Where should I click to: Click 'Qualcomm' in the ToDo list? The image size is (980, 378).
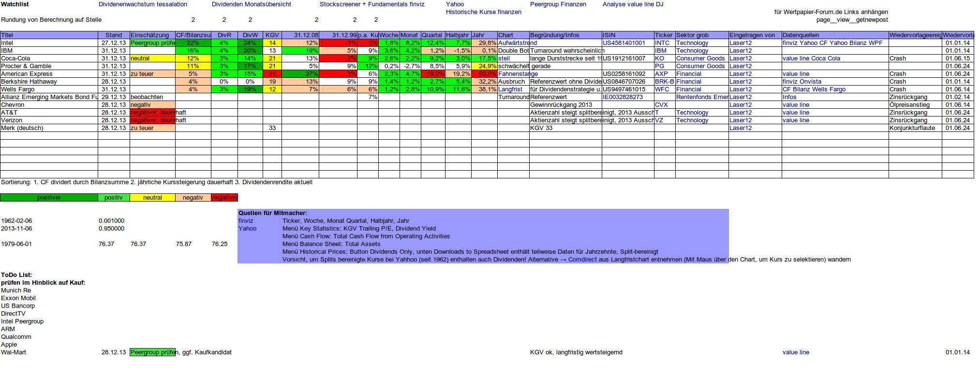click(x=16, y=337)
